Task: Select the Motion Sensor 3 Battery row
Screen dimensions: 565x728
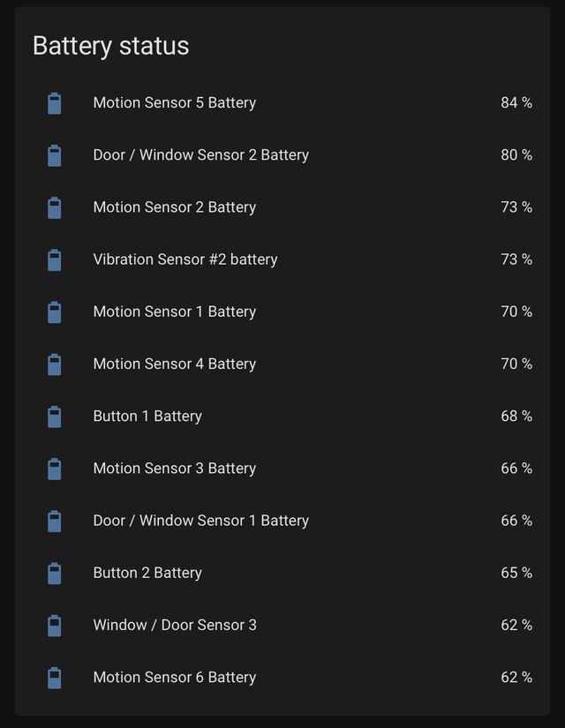Action: pos(174,468)
